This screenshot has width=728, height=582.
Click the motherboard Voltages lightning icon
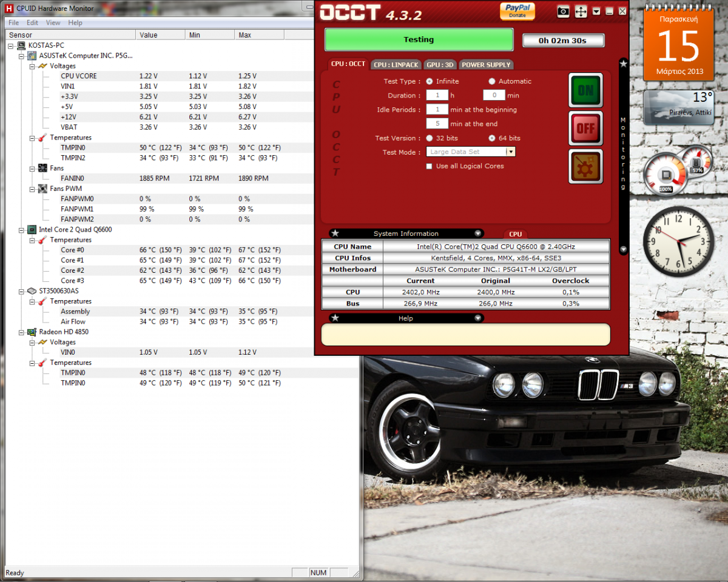[42, 66]
